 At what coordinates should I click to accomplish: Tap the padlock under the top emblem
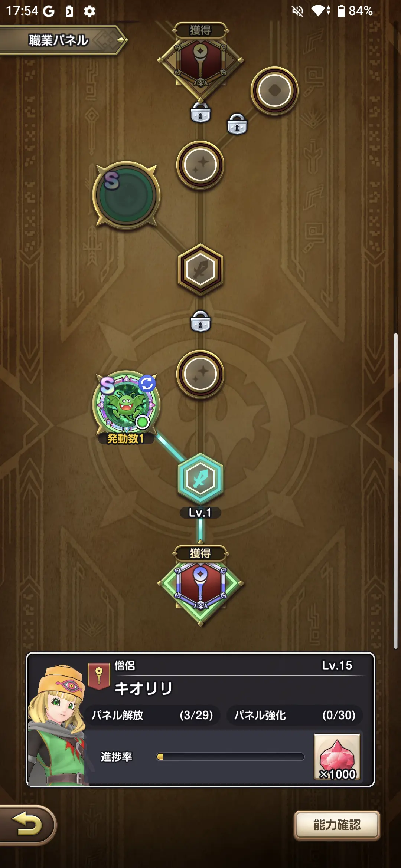[x=200, y=113]
